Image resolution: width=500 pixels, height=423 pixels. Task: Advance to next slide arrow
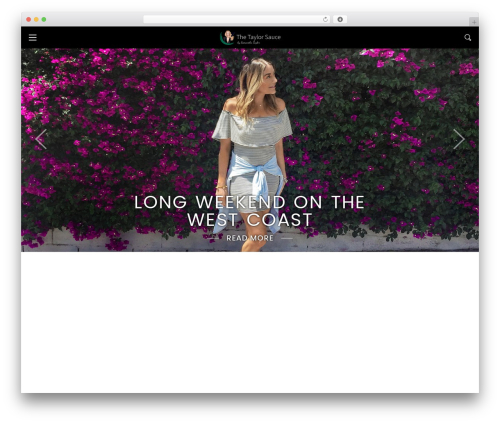point(459,139)
